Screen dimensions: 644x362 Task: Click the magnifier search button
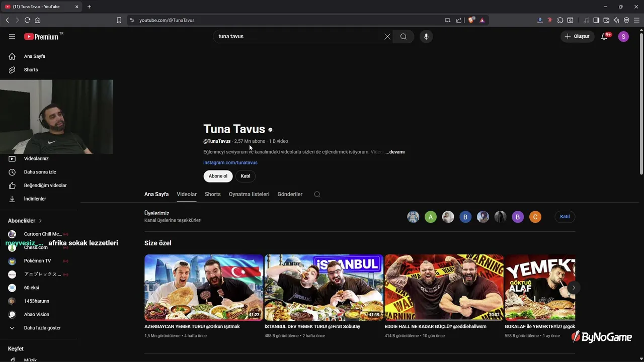coord(404,36)
